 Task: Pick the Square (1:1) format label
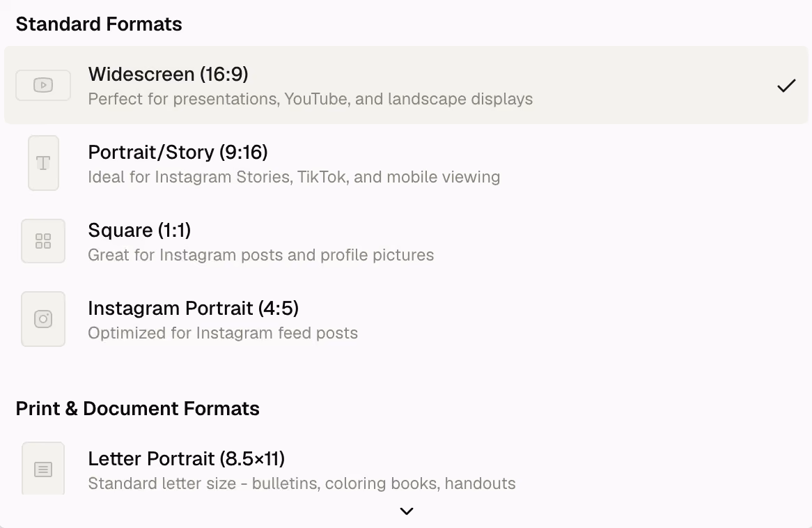[x=139, y=230]
